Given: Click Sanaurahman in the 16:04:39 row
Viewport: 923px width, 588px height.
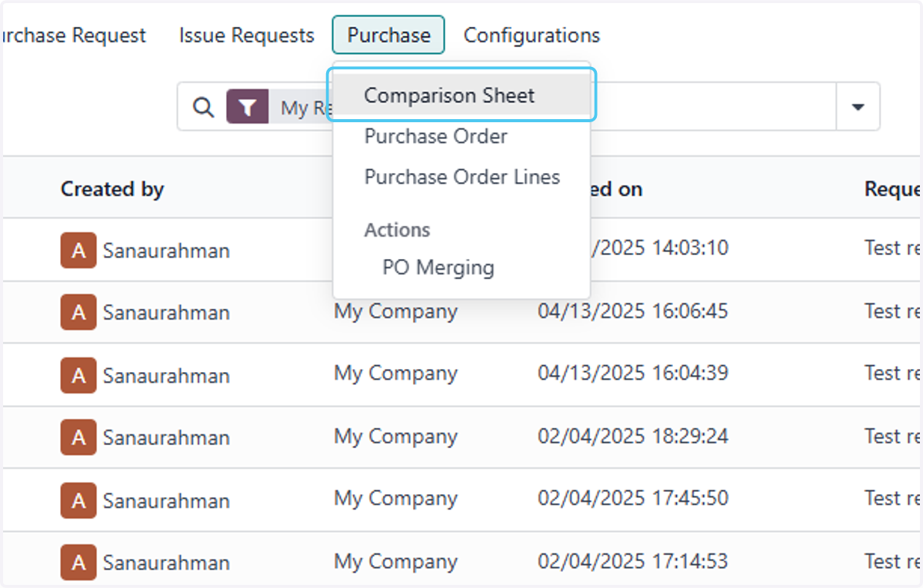Looking at the screenshot, I should [166, 375].
